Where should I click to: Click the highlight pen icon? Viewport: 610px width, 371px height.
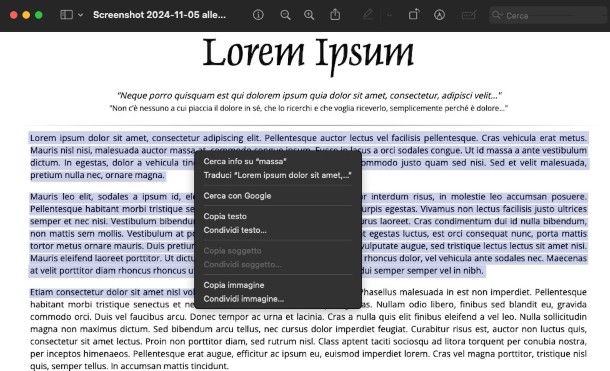[368, 15]
